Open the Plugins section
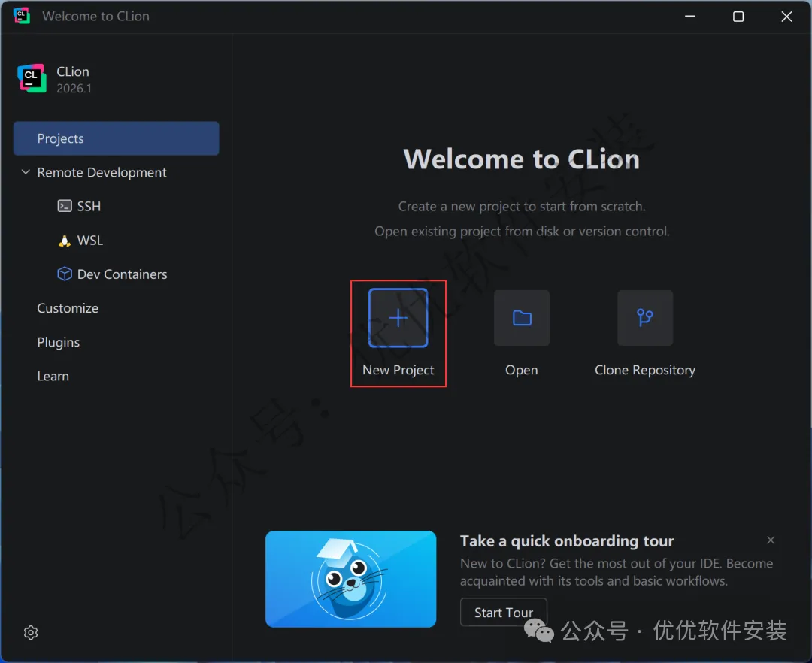Viewport: 812px width, 663px height. coord(58,342)
